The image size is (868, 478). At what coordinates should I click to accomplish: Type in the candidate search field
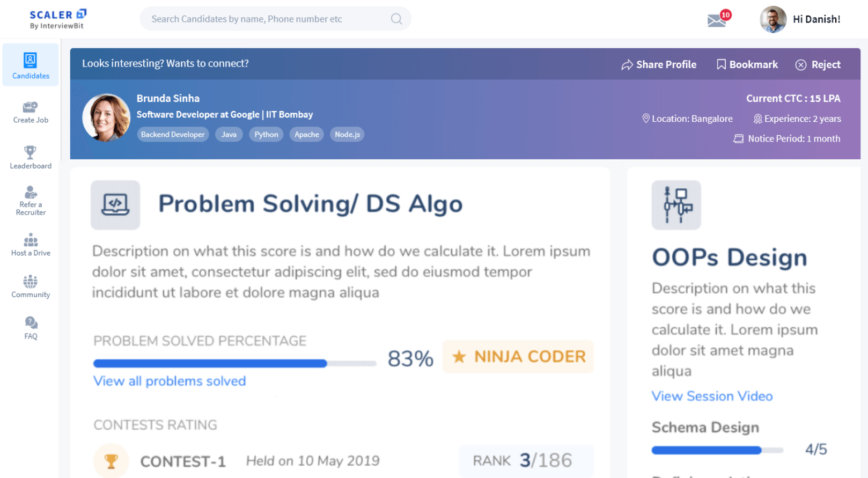(268, 19)
